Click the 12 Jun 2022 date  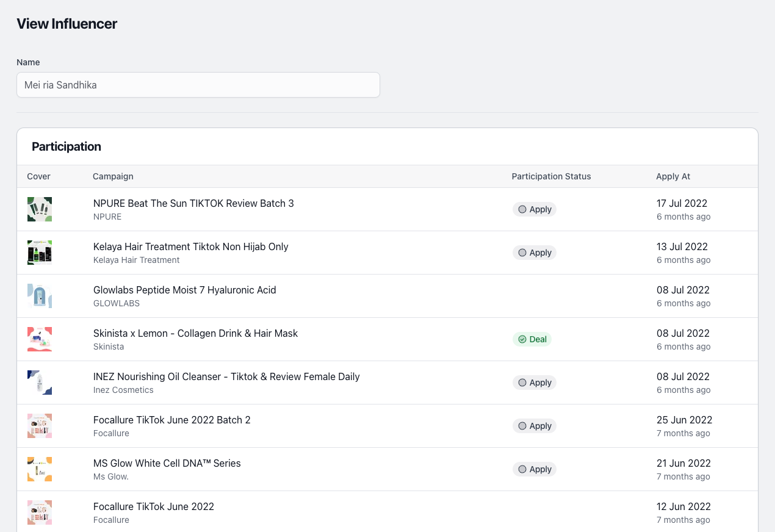[x=684, y=506]
